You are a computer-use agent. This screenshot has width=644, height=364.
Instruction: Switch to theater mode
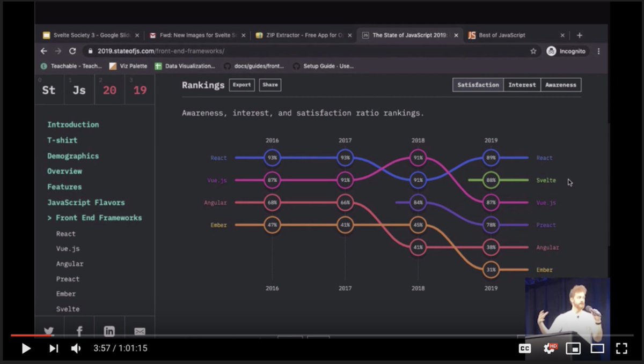point(597,348)
